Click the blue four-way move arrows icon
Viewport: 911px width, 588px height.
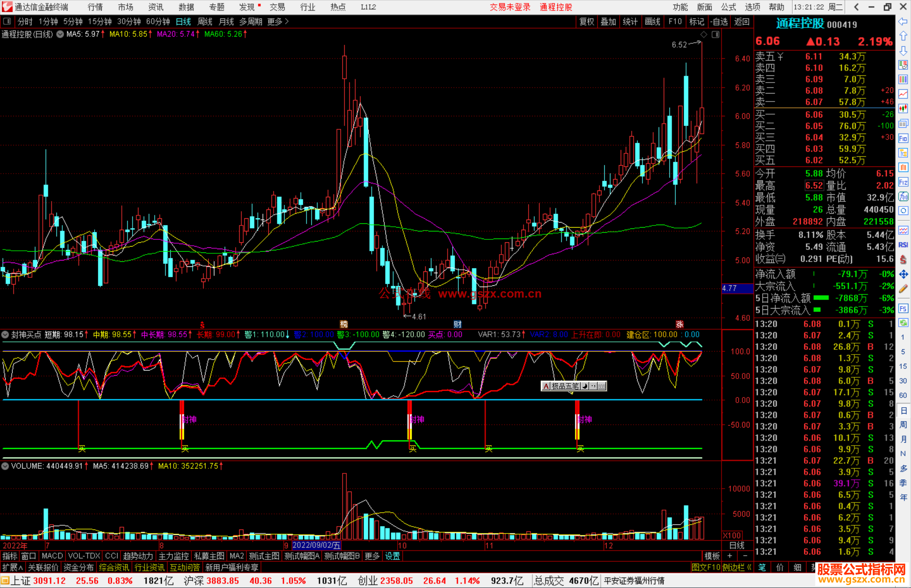coord(903,274)
